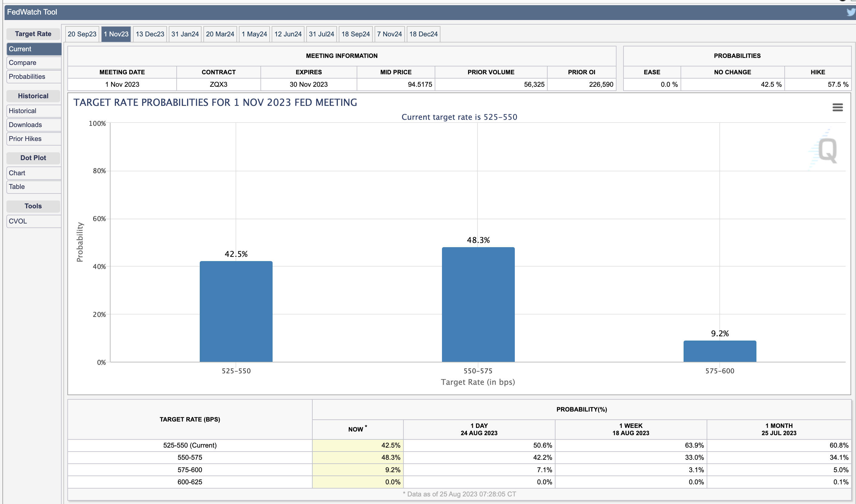Open the 31 Jan24 meeting tab
Screen dimensions: 856x504
coord(185,34)
